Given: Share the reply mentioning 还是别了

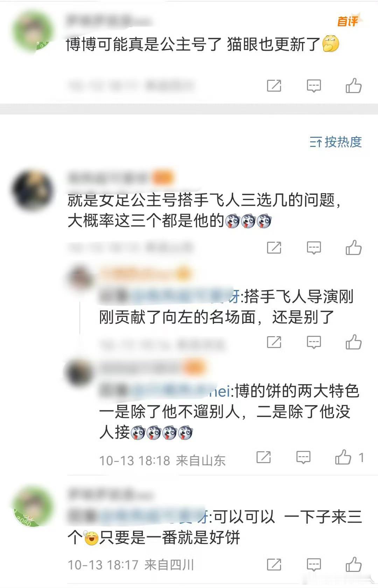Looking at the screenshot, I should point(274,342).
